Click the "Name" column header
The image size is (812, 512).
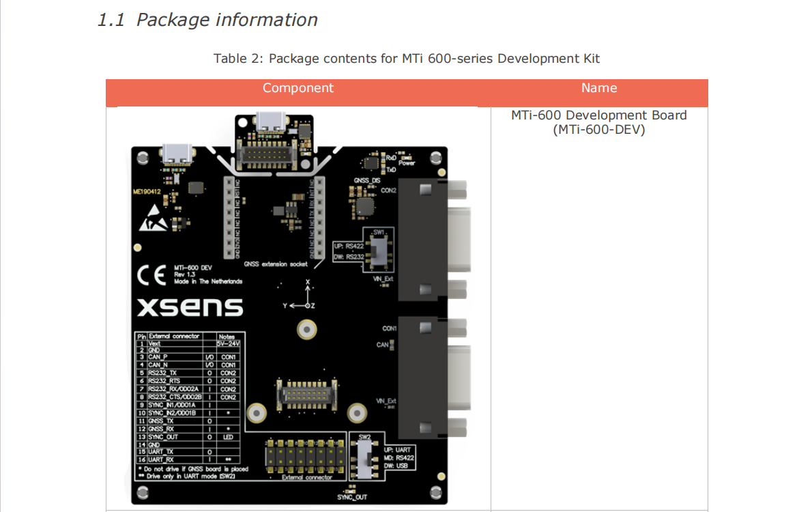pyautogui.click(x=599, y=88)
